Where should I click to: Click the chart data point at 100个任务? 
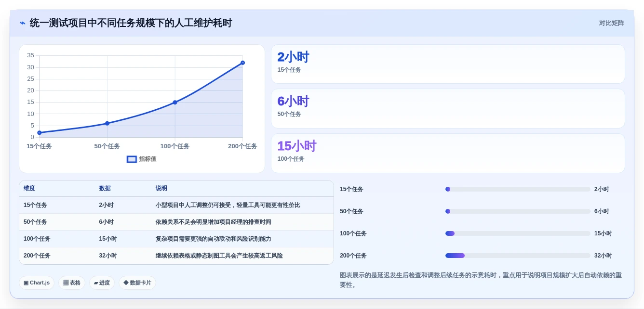tap(175, 102)
